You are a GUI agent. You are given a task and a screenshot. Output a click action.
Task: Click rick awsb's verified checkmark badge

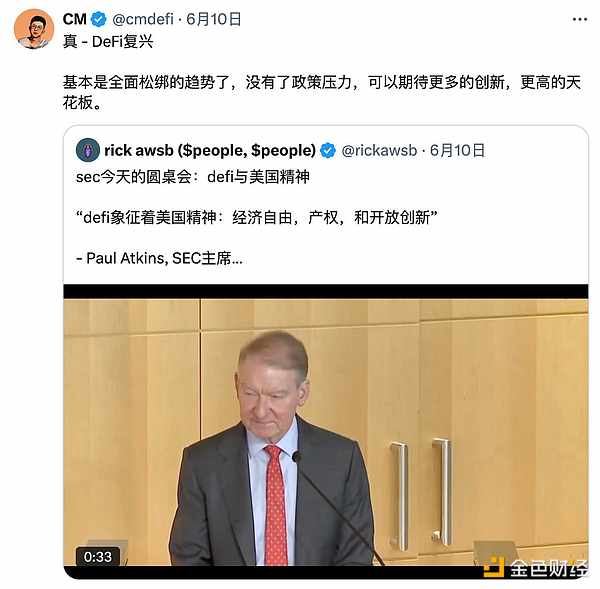pyautogui.click(x=328, y=150)
